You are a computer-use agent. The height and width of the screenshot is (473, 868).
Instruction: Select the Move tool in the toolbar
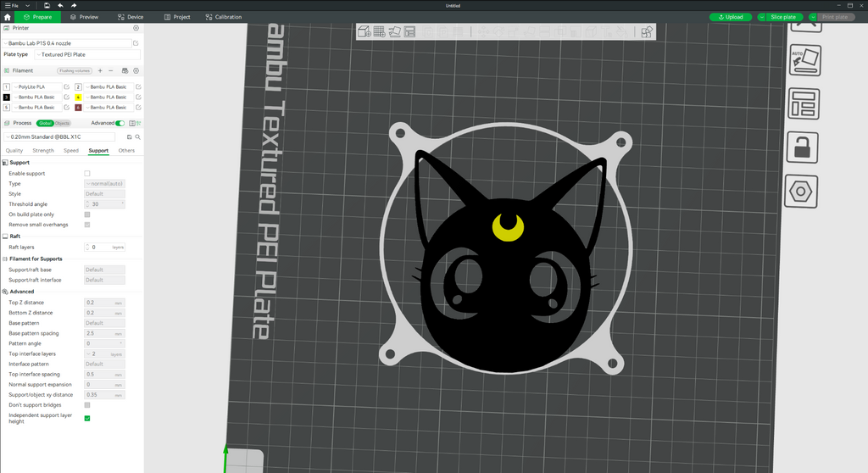tap(483, 31)
